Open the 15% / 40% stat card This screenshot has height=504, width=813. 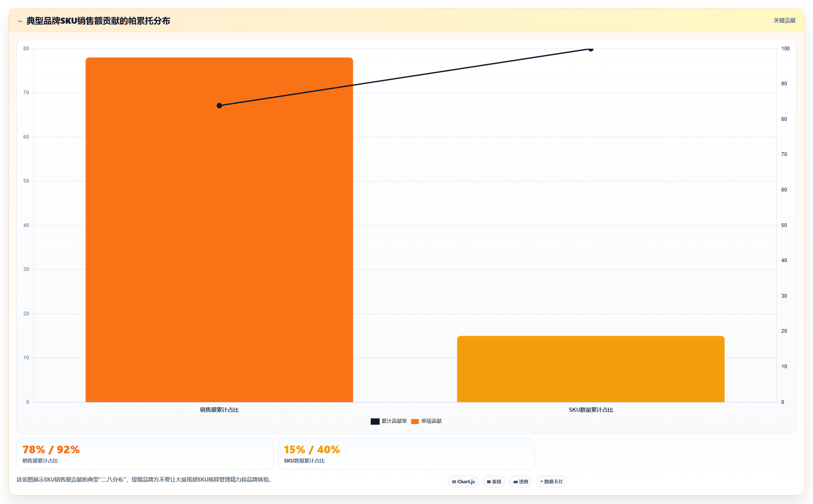(406, 454)
